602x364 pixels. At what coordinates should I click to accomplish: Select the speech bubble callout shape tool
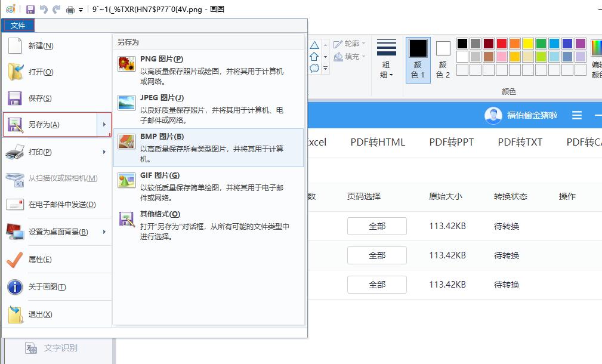(x=316, y=67)
